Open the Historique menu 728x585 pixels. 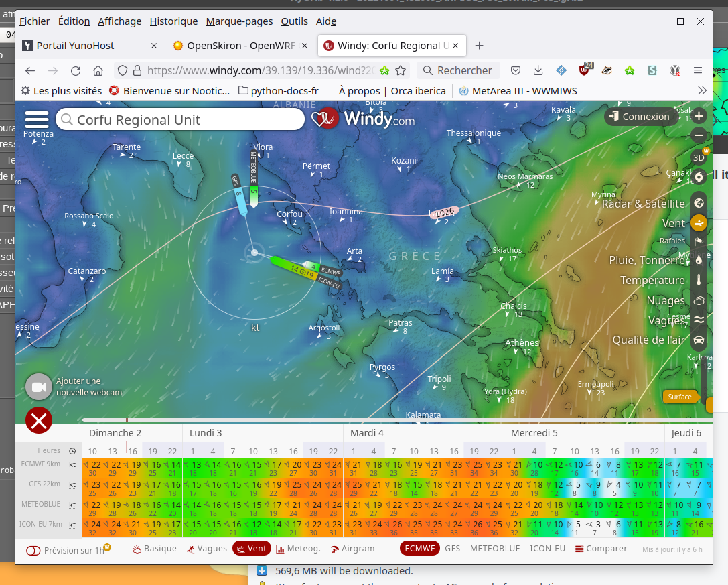point(173,21)
